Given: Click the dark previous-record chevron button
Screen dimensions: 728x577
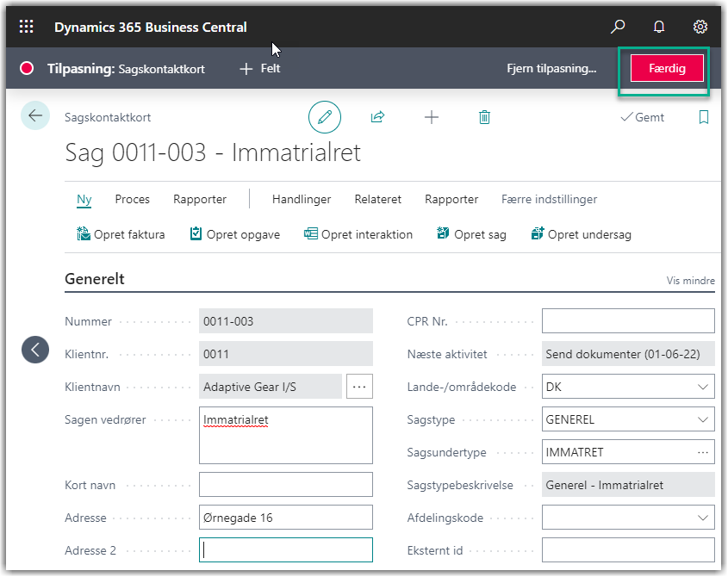Looking at the screenshot, I should pyautogui.click(x=35, y=350).
